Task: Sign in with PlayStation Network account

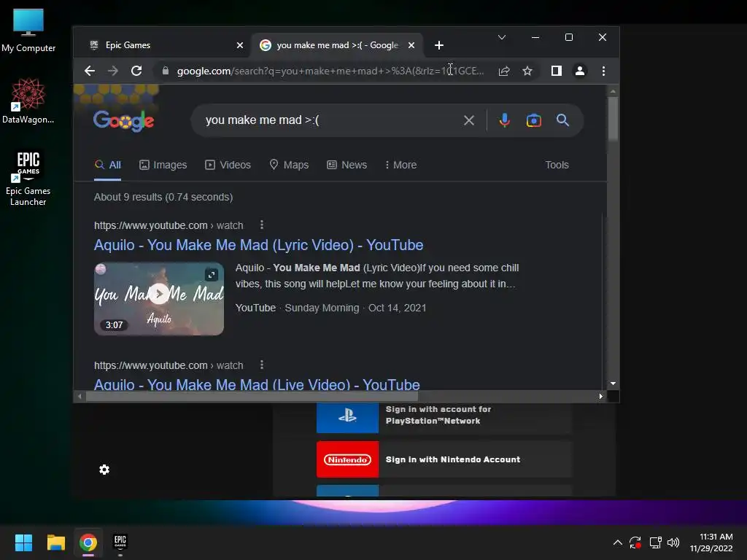Action: pos(444,418)
